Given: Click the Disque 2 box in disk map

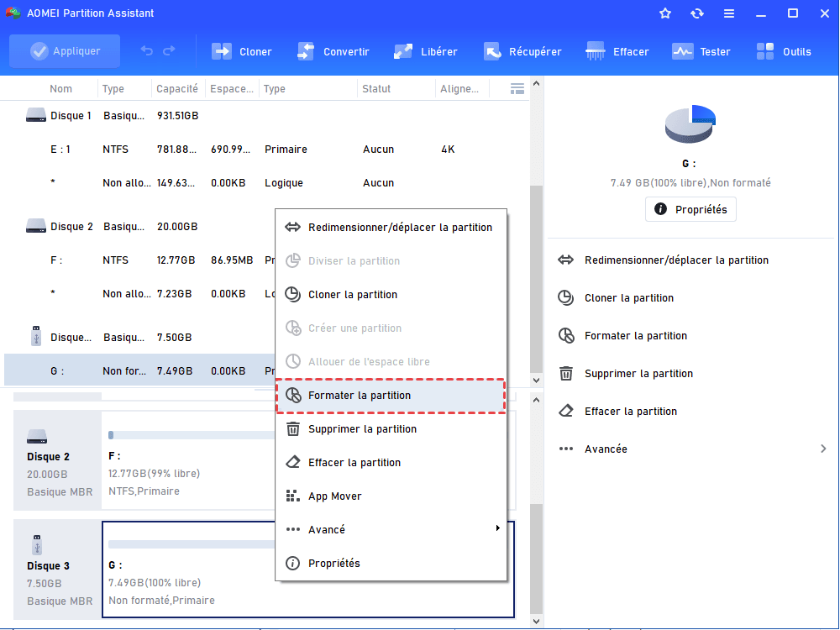Looking at the screenshot, I should [x=57, y=460].
